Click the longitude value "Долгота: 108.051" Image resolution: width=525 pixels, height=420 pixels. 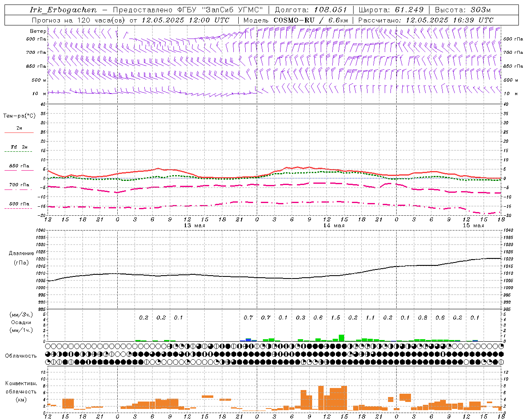[311, 10]
